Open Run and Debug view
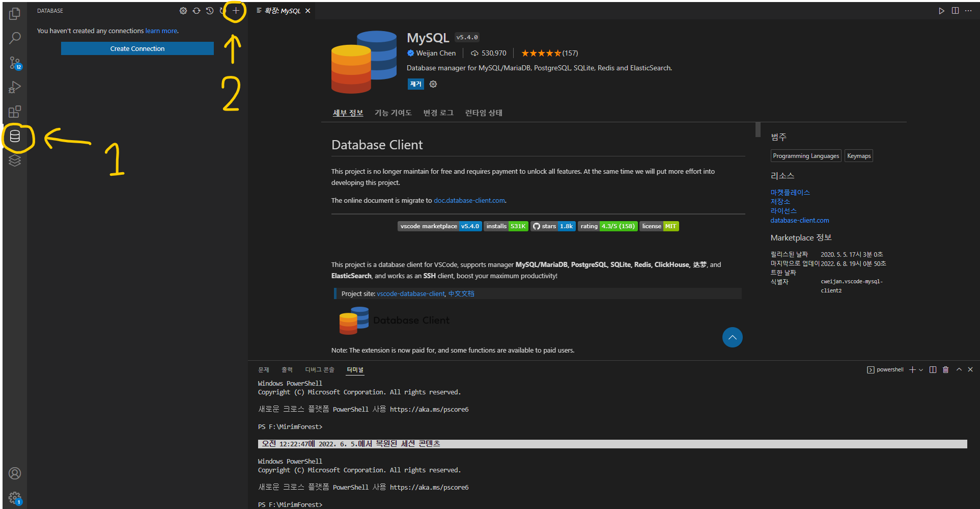The image size is (980, 509). click(x=15, y=87)
